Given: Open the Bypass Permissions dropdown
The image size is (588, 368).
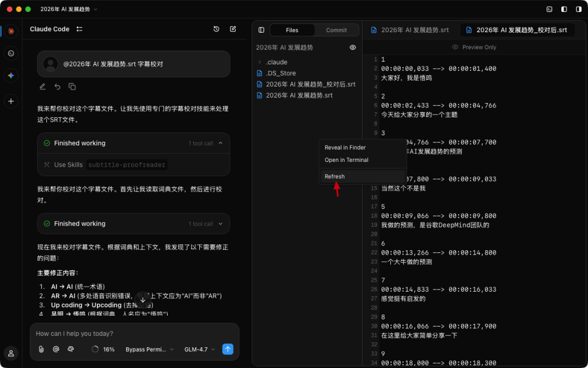Looking at the screenshot, I should (150, 349).
